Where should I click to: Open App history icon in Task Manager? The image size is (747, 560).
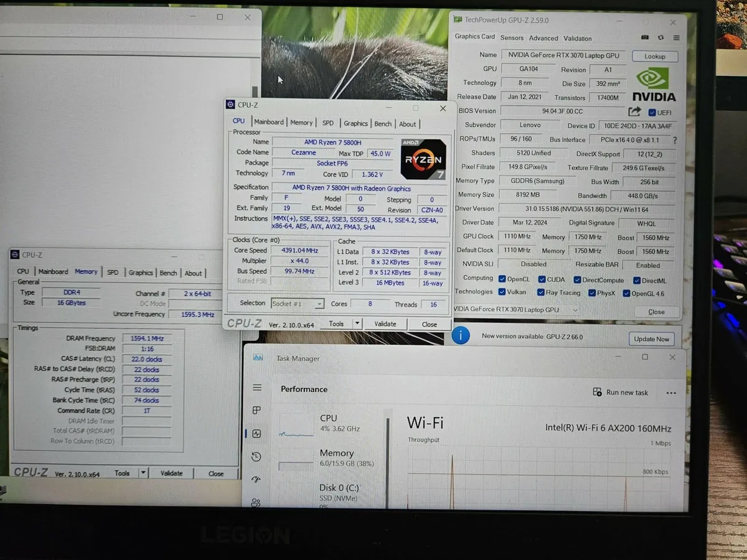pyautogui.click(x=256, y=457)
